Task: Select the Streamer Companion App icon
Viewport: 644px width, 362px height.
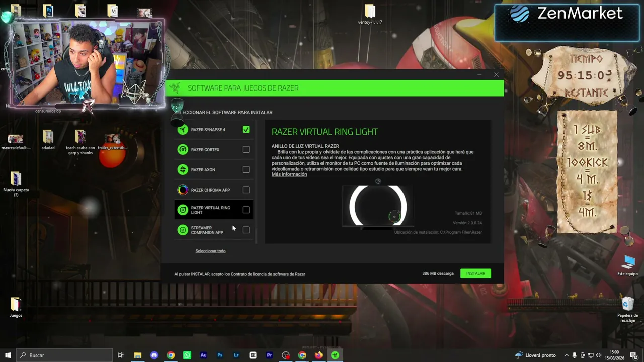Action: click(183, 230)
